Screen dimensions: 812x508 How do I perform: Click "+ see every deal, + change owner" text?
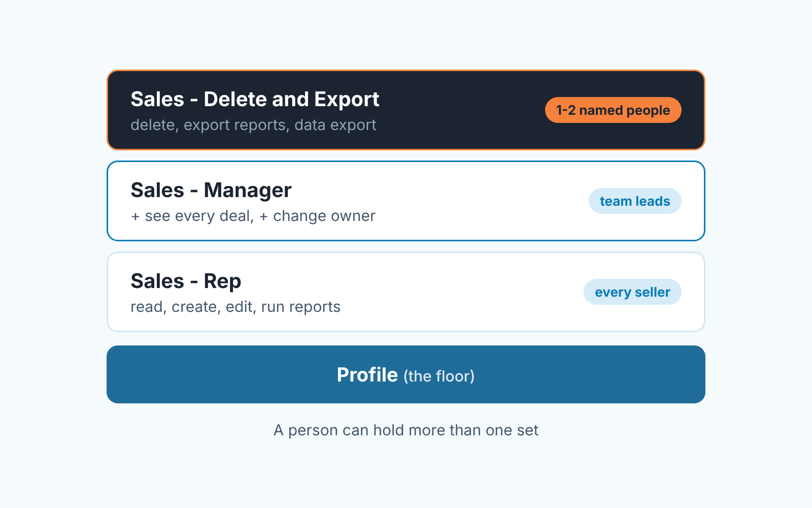click(x=253, y=216)
